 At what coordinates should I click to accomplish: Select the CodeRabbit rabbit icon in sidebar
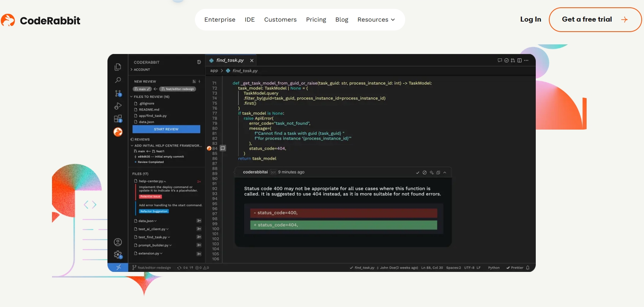[x=118, y=132]
